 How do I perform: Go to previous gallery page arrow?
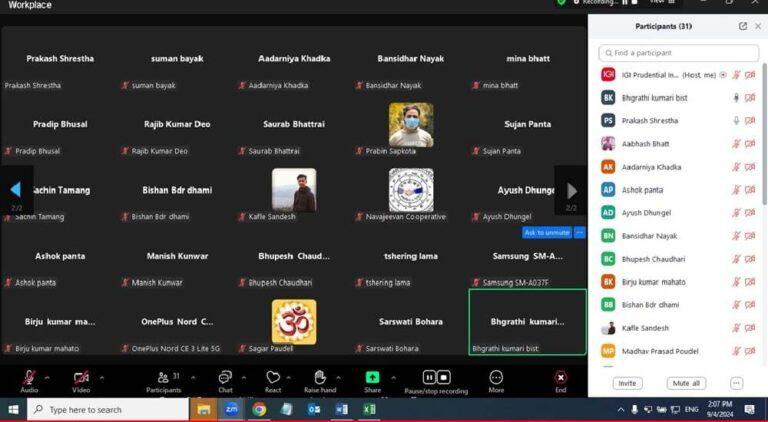(x=16, y=190)
